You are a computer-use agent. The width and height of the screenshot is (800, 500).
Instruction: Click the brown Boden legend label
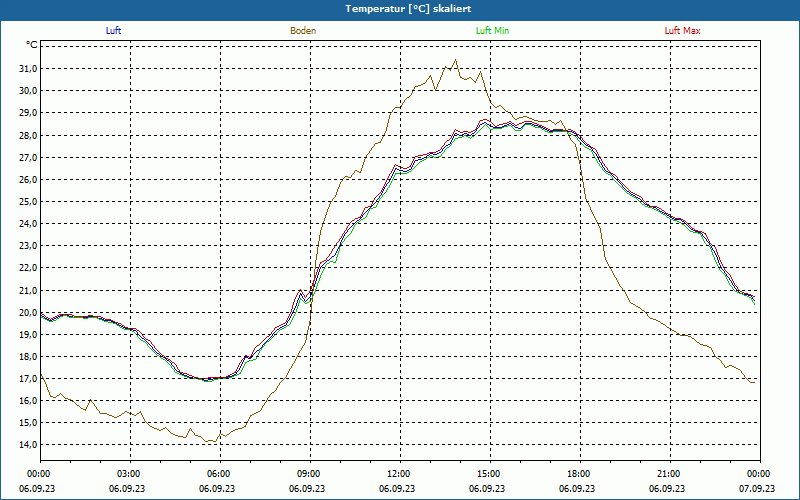coord(303,31)
